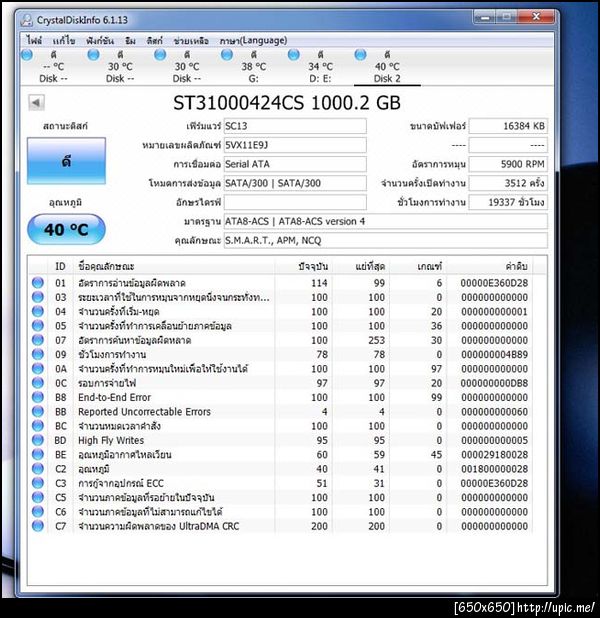The height and width of the screenshot is (618, 600).
Task: Close the CrystalDiskInfo window
Action: tap(537, 17)
